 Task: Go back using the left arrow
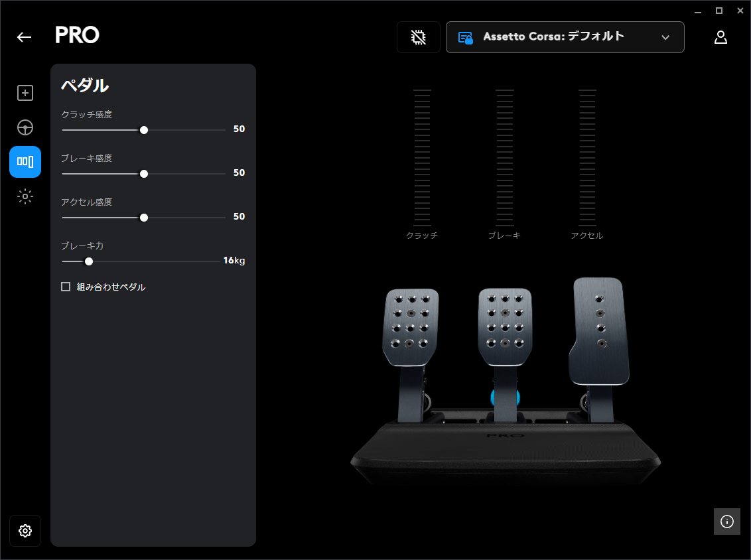click(x=24, y=37)
